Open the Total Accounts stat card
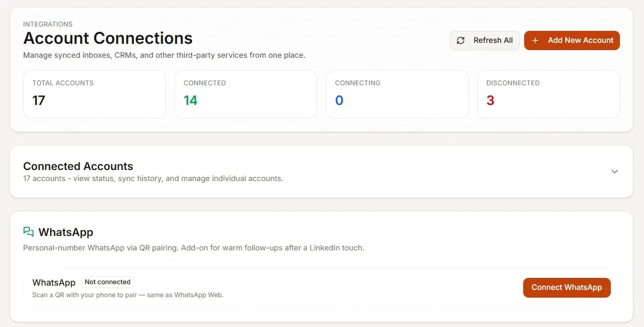The image size is (644, 327). pyautogui.click(x=94, y=94)
